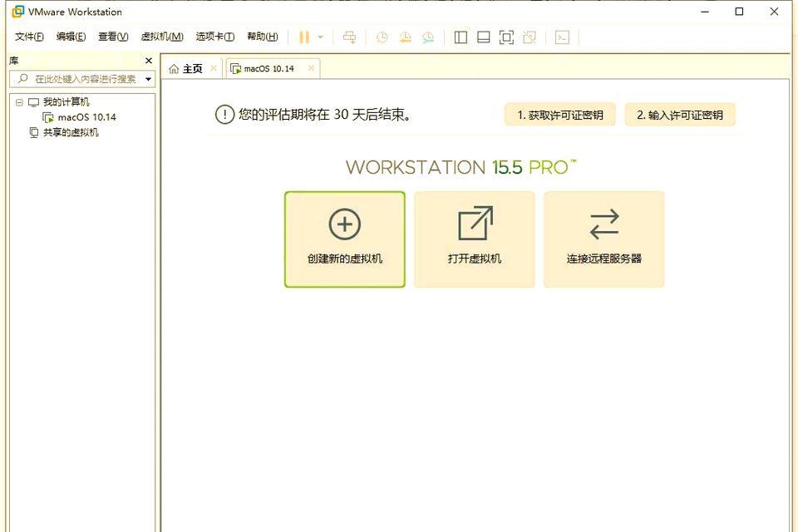Click the evaluation warning exclamation icon

(224, 115)
